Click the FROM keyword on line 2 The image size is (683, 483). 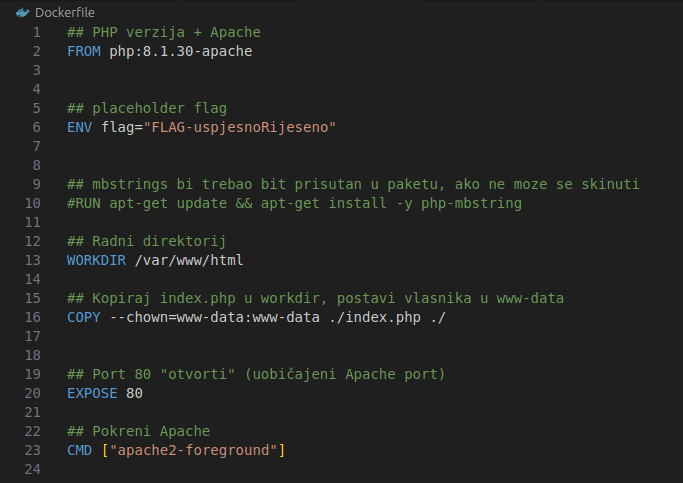tap(84, 50)
